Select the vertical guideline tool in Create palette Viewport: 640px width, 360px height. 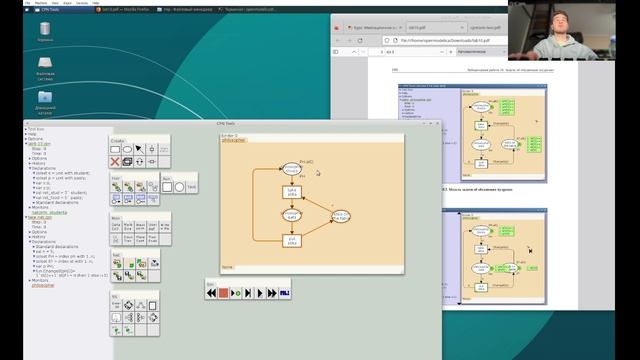click(x=152, y=149)
